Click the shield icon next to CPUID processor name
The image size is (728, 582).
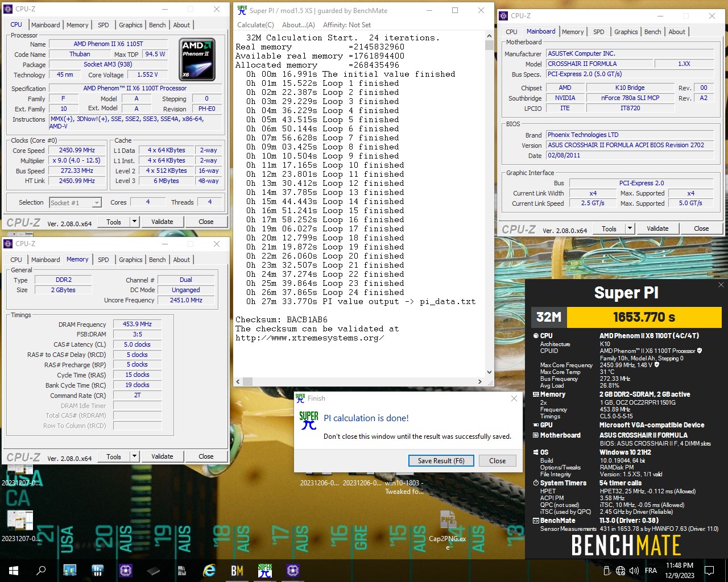(x=700, y=351)
